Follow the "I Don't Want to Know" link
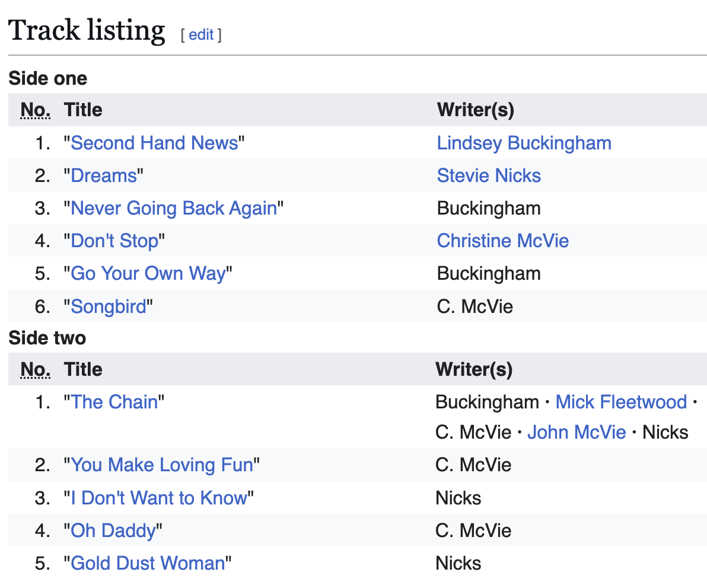This screenshot has width=707, height=588. coord(159,497)
